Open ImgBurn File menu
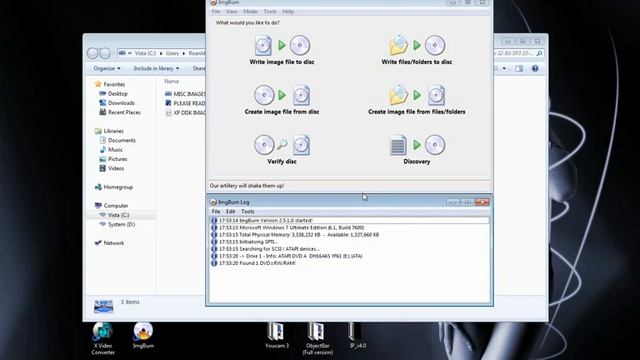Screen dimensions: 640x360 click(216, 11)
